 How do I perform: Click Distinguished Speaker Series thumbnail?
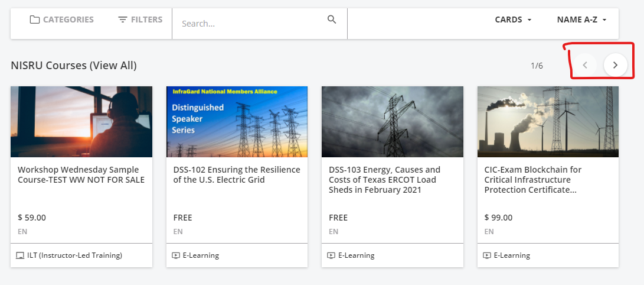coord(237,122)
